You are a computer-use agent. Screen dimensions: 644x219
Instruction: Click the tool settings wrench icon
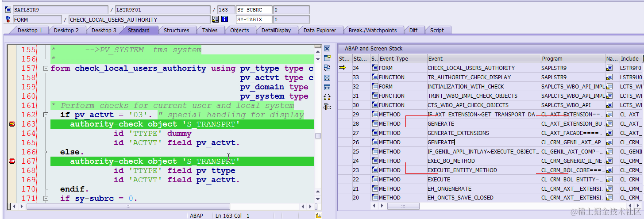tap(327, 107)
